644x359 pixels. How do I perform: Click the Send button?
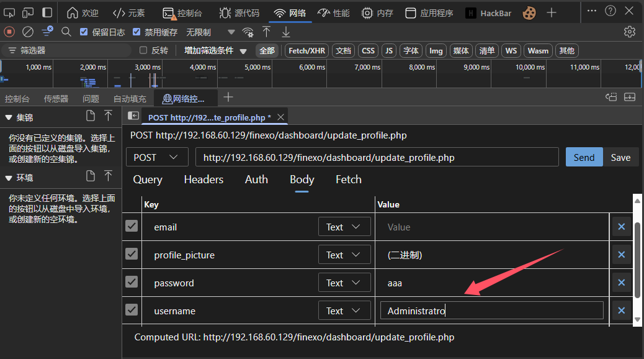(x=583, y=158)
